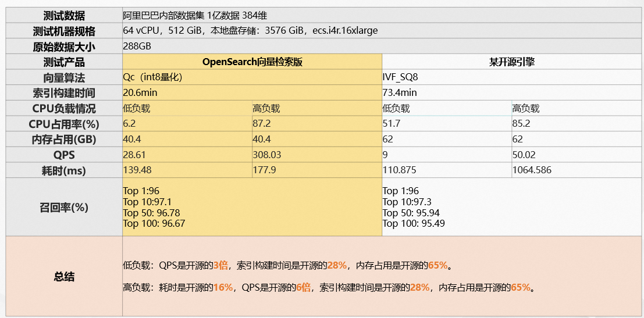Select the 110.875 latency cell

click(447, 170)
